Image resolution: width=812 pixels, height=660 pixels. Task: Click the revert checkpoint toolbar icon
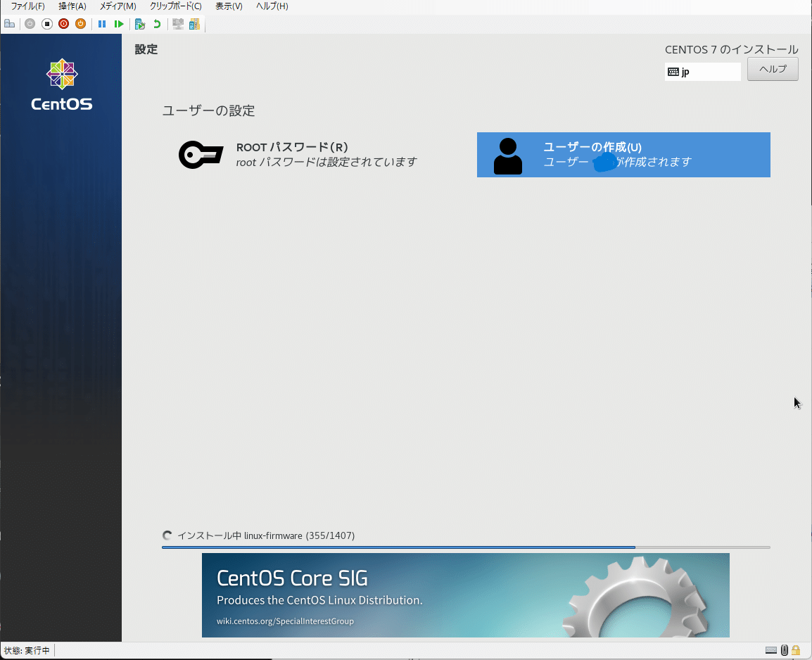156,23
